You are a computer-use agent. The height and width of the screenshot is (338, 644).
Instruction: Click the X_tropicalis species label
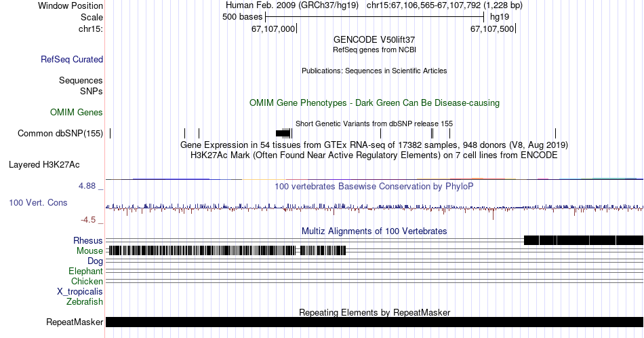[80, 292]
